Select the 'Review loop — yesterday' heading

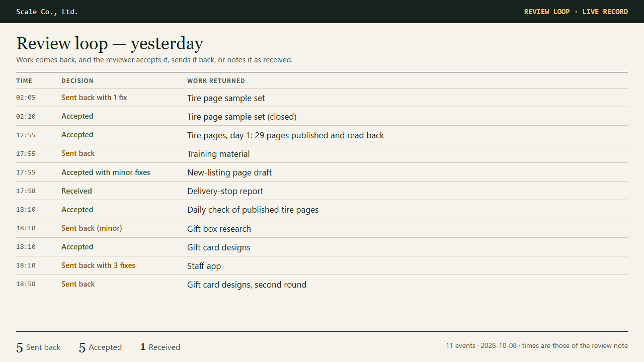click(x=110, y=43)
